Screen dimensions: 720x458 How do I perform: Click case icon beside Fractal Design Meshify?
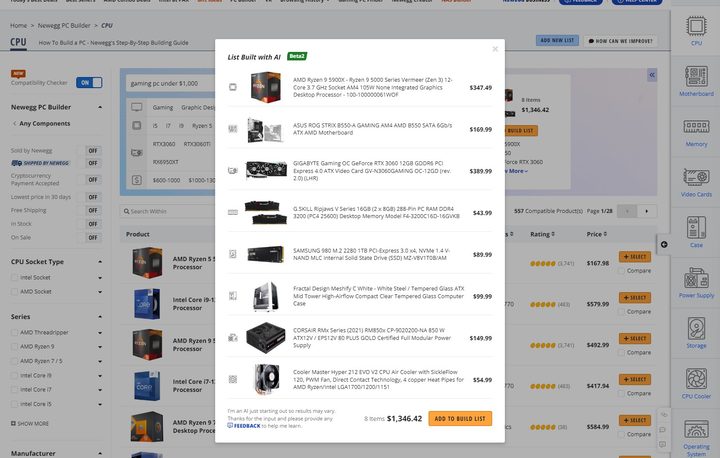tap(233, 296)
